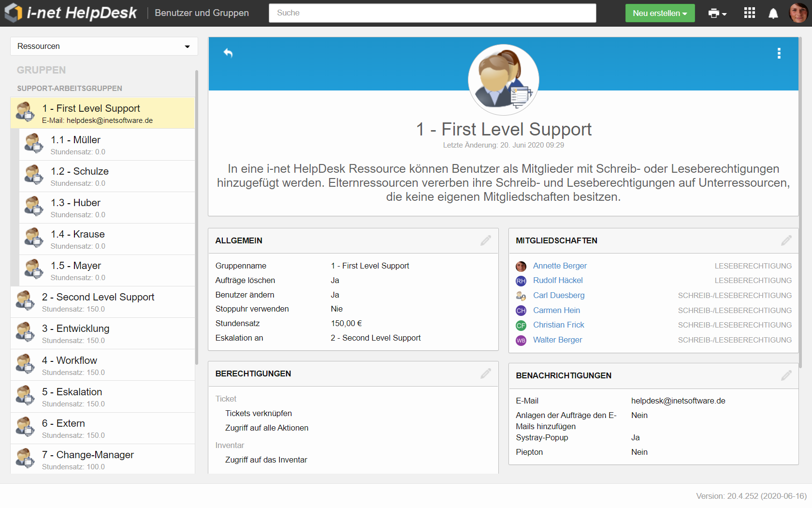Edit the Berechtigungen section with the pencil icon
The image size is (812, 508).
pos(486,374)
